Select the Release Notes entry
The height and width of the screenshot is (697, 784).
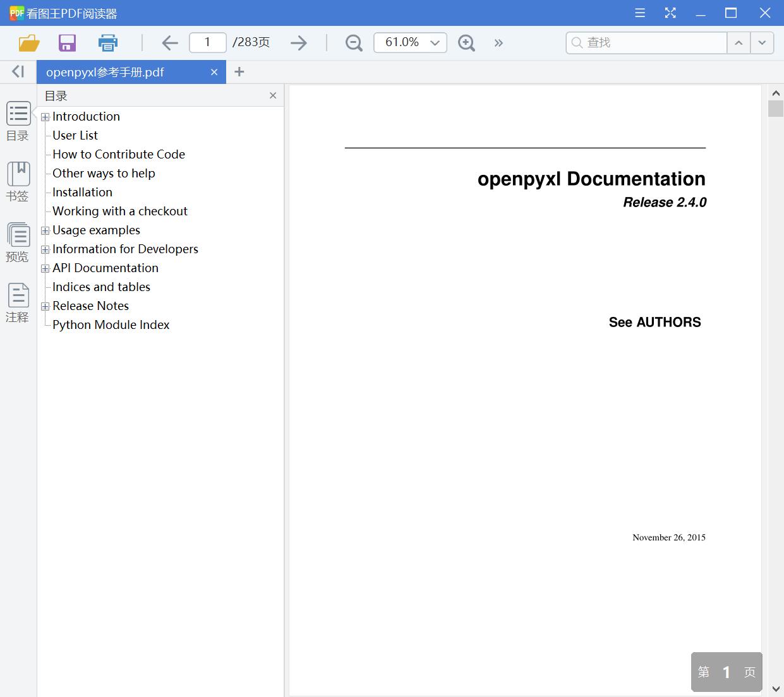pyautogui.click(x=91, y=306)
